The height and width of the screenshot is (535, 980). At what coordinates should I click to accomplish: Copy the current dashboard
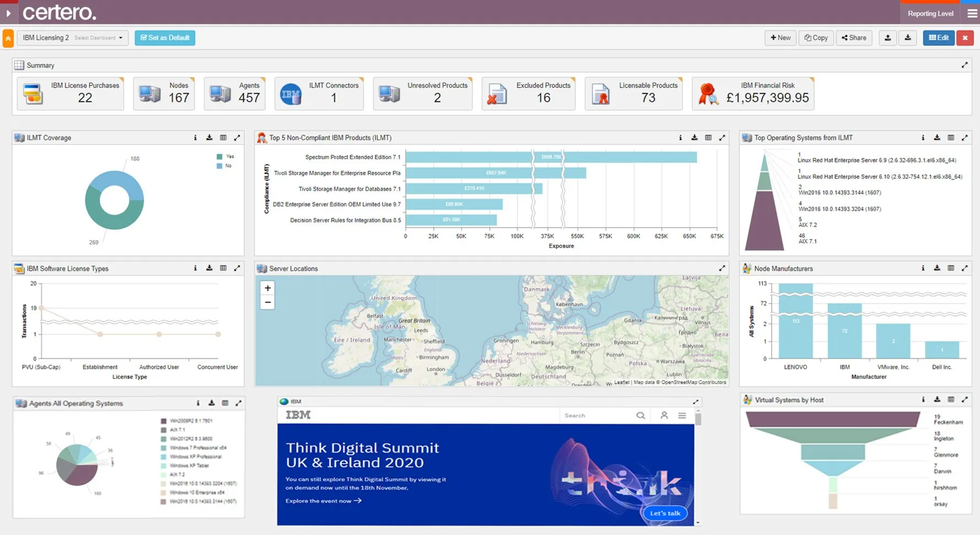(816, 38)
